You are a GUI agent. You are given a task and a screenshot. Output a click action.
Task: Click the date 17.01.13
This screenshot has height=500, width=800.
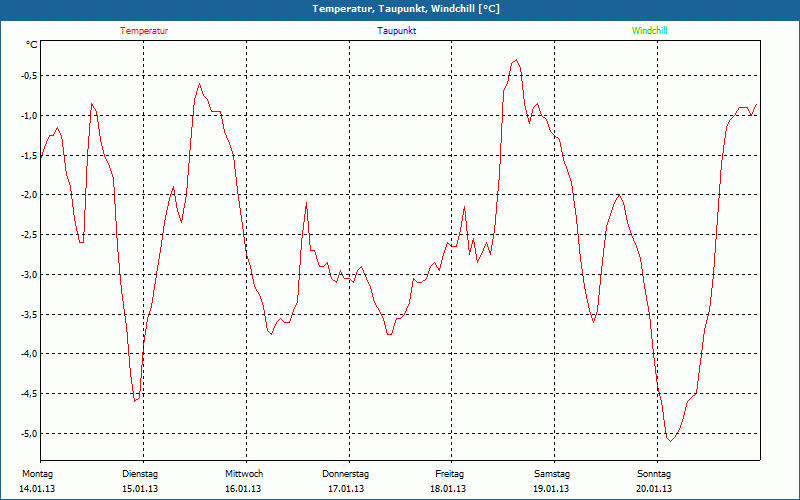click(x=346, y=489)
